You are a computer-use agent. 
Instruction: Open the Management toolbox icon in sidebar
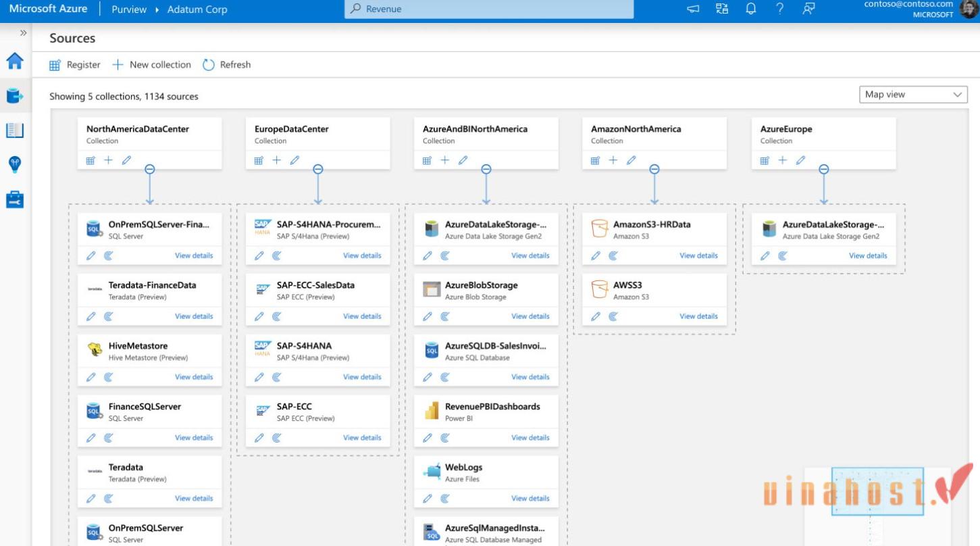[15, 199]
